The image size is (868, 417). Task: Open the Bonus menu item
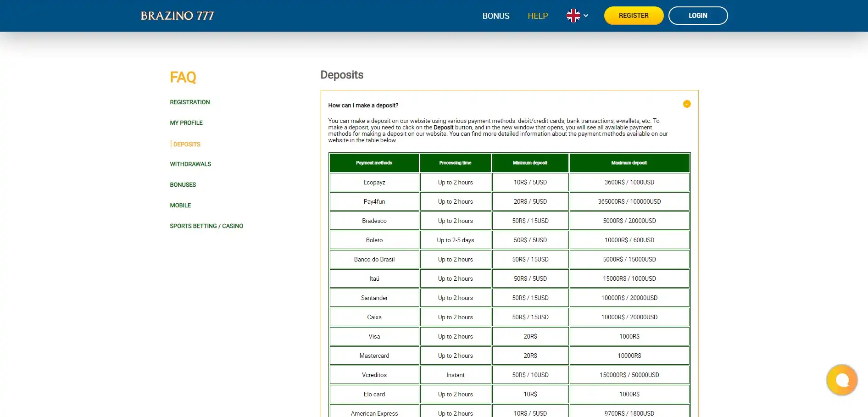(x=495, y=16)
